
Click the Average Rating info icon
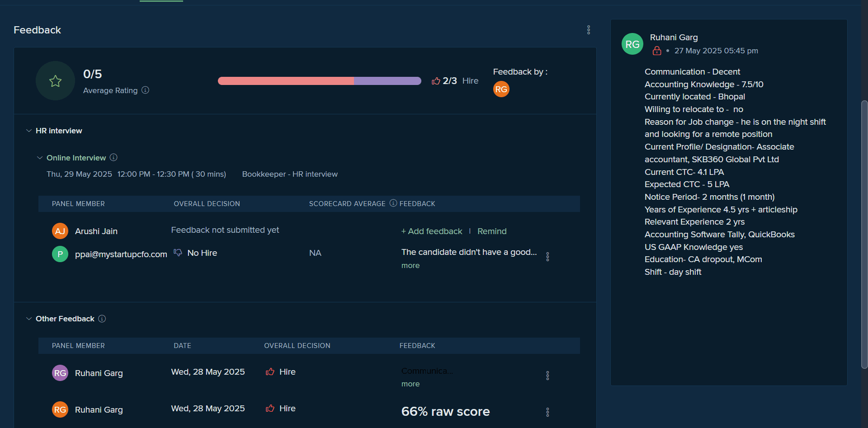click(145, 90)
